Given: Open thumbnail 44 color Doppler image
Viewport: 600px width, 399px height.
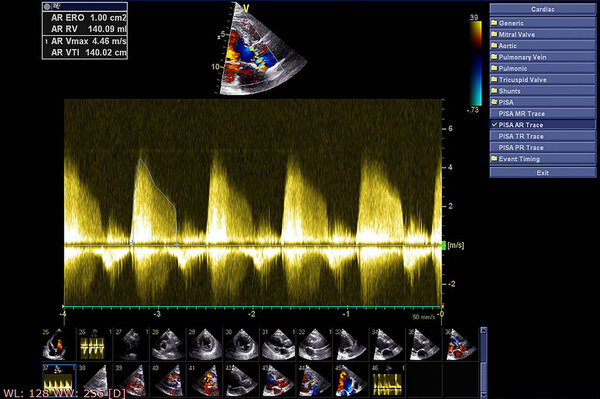Looking at the screenshot, I should pos(315,381).
